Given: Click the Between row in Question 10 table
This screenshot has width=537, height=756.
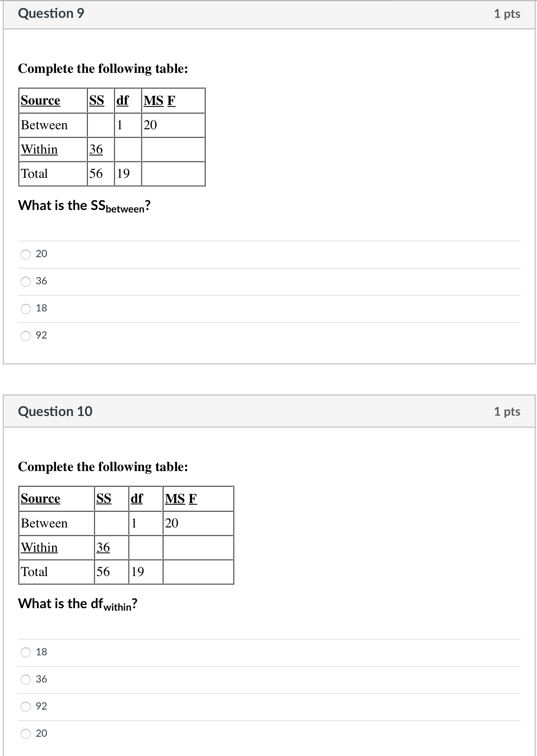Looking at the screenshot, I should pos(44,523).
